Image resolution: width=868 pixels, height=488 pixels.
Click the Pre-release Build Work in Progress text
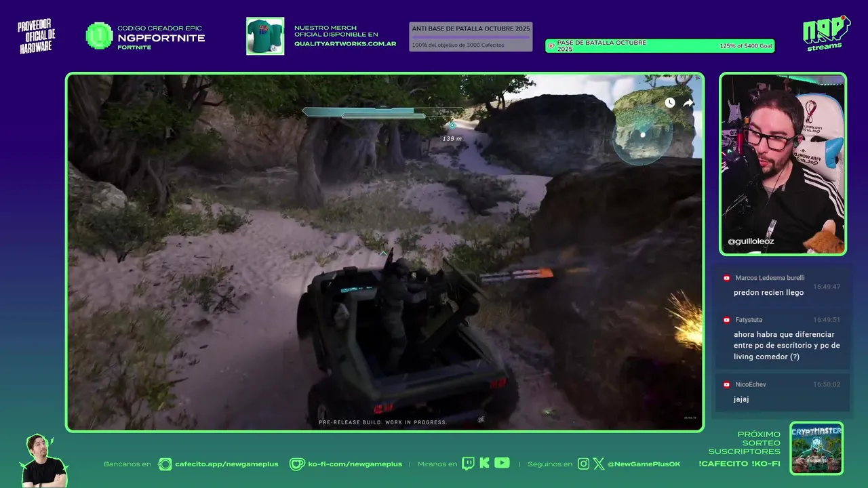(383, 422)
